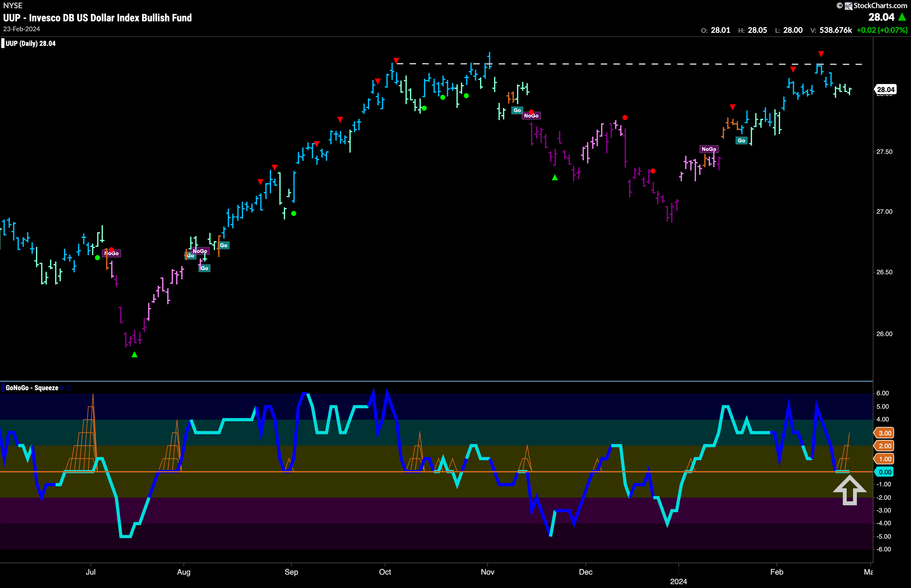Click the 23-Feb-2024 chart date
The image size is (911, 588).
(21, 29)
